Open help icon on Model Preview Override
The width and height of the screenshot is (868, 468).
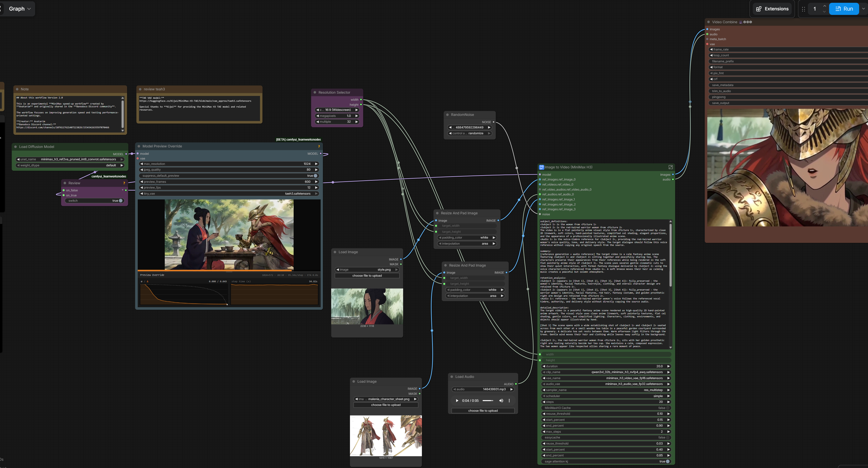(319, 146)
